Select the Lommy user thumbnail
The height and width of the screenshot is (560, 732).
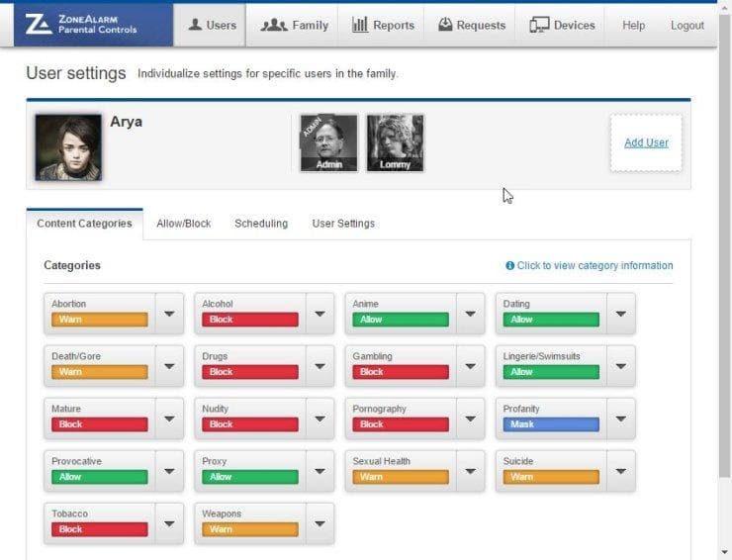pos(396,142)
